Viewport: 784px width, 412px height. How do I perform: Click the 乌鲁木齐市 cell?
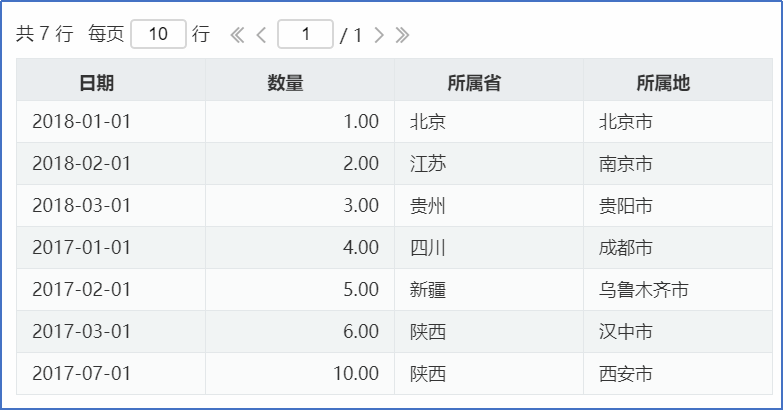pos(678,290)
